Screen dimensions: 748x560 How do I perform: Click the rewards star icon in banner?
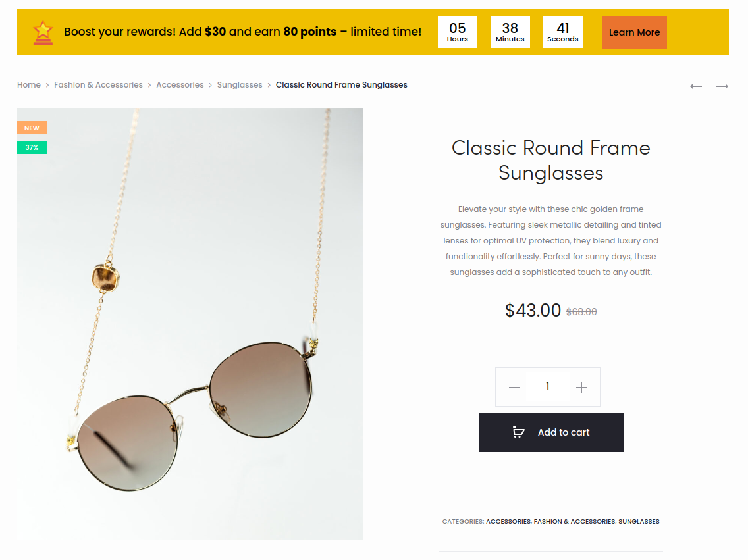(x=43, y=32)
